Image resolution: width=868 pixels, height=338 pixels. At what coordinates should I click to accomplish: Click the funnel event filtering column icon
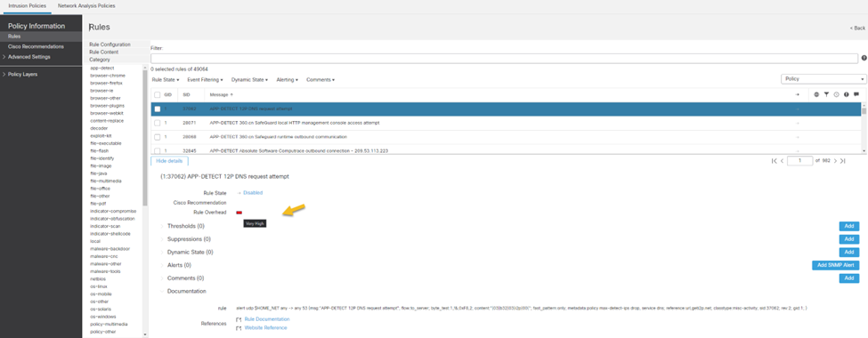pos(826,94)
